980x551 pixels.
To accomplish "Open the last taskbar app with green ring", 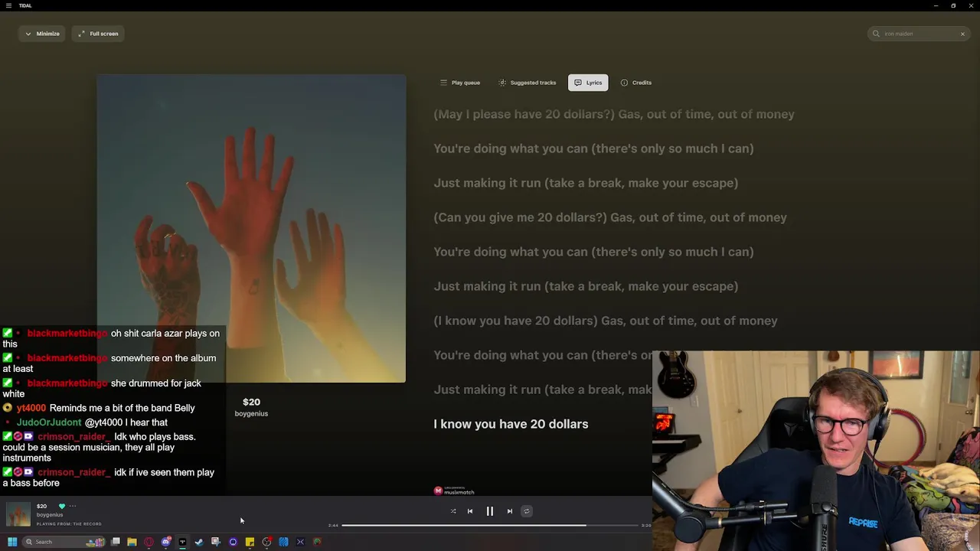I will (x=317, y=542).
